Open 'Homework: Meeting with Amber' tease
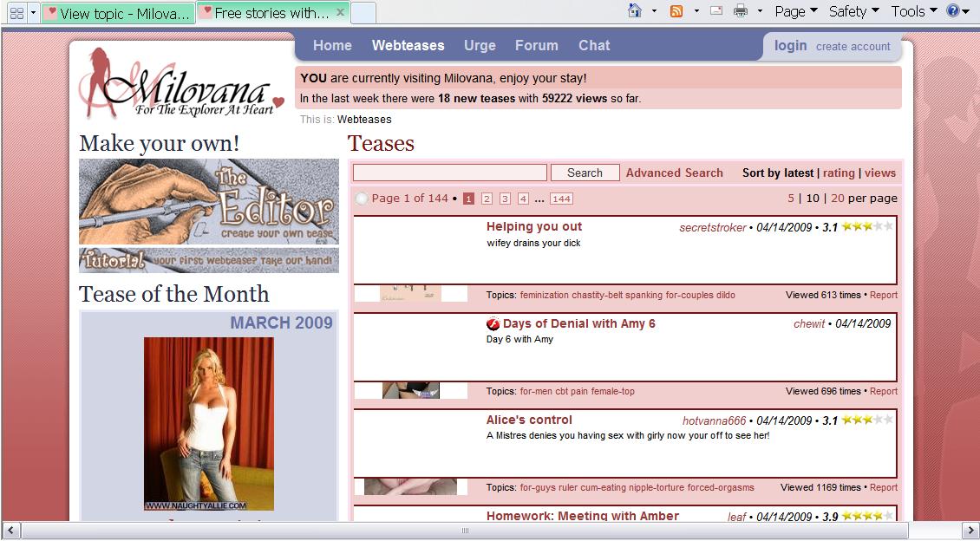The image size is (980, 541). point(583,516)
